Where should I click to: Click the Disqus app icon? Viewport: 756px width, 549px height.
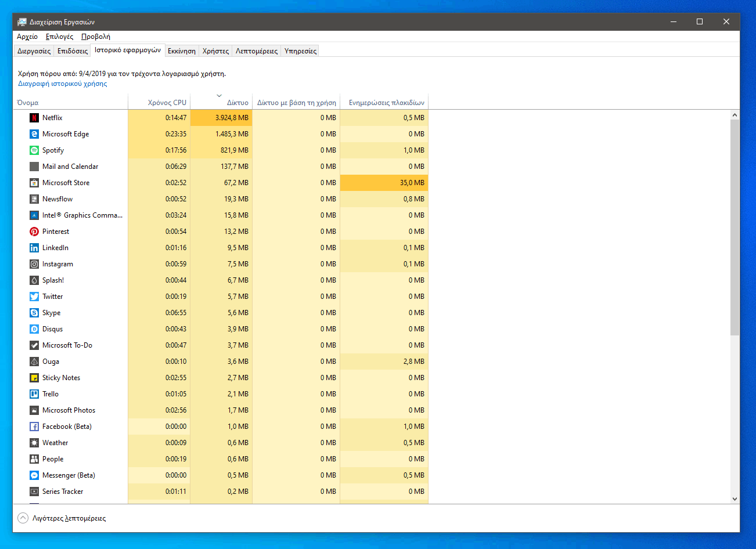pyautogui.click(x=34, y=329)
